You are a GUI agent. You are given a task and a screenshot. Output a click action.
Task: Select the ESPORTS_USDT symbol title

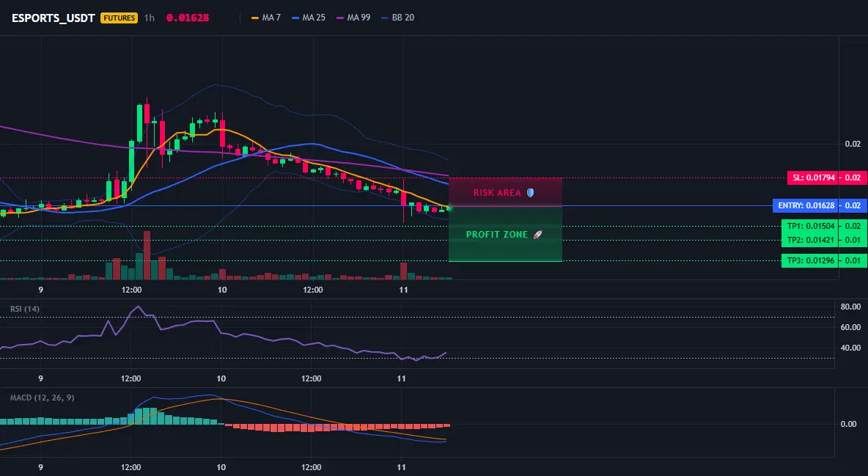[53, 18]
